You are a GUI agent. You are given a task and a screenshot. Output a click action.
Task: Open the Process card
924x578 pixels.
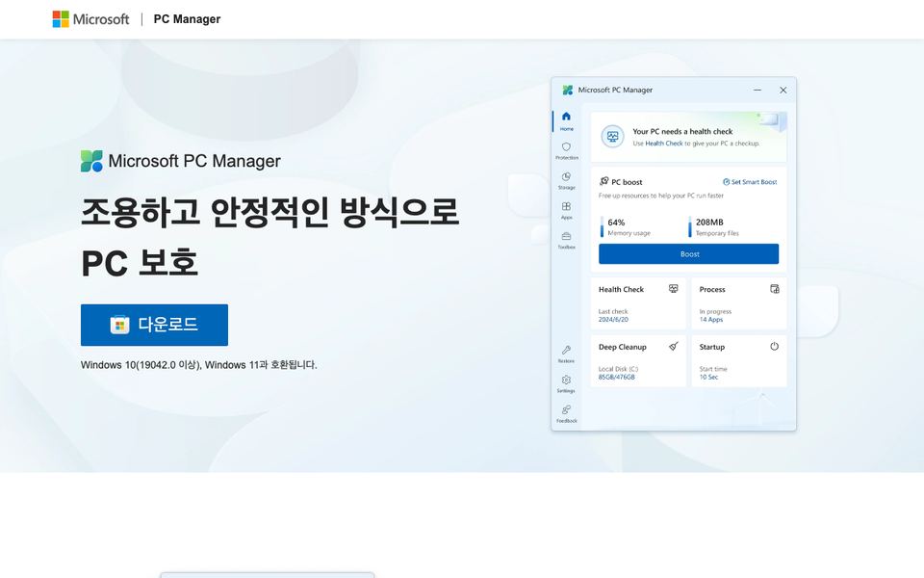click(x=739, y=303)
